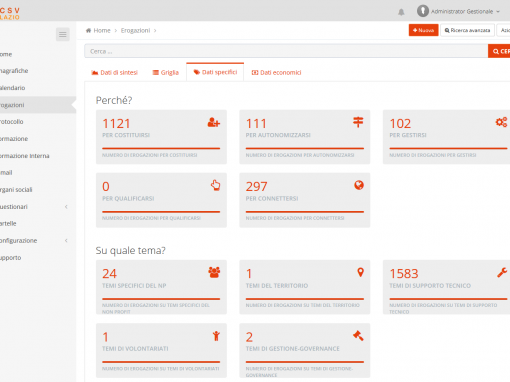Click the 1583 value on supporto tecnico card
This screenshot has height=382, width=510.
(x=404, y=274)
